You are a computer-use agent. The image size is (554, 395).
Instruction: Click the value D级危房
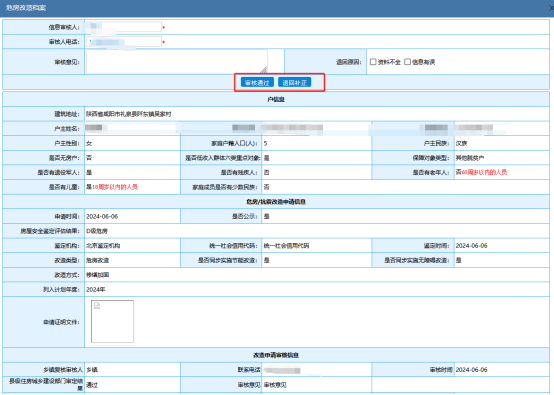tap(97, 231)
